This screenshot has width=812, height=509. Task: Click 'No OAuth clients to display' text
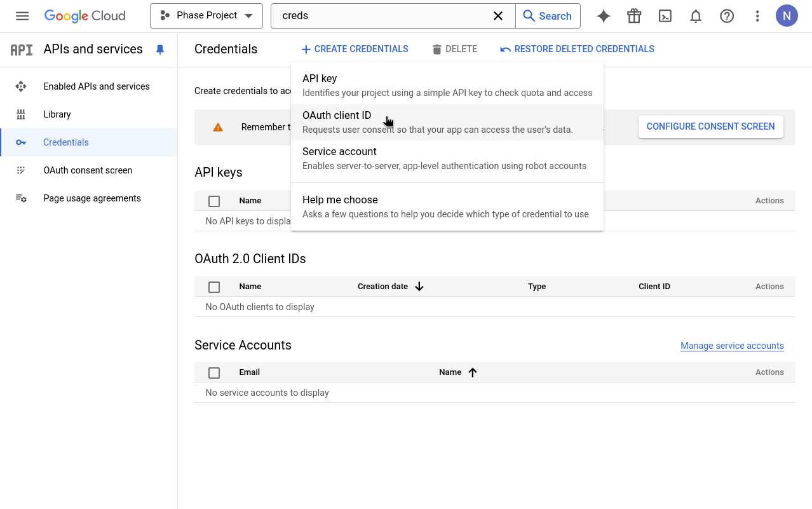260,307
